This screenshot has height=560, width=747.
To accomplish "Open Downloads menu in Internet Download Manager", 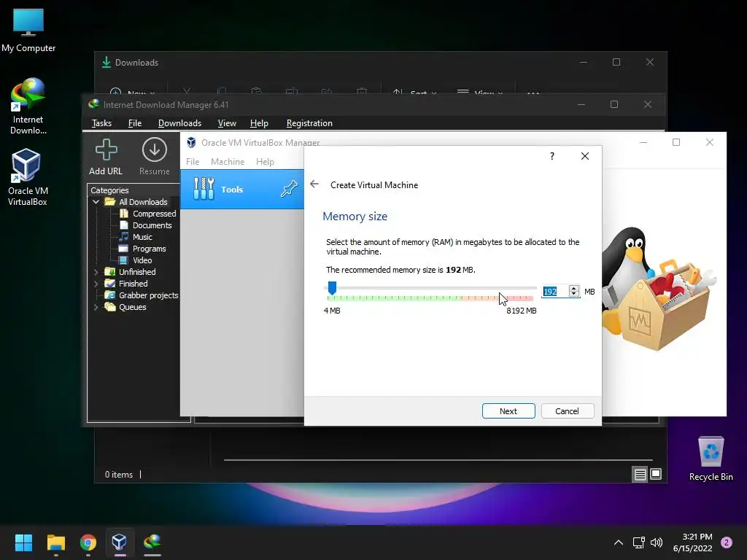I will 179,122.
